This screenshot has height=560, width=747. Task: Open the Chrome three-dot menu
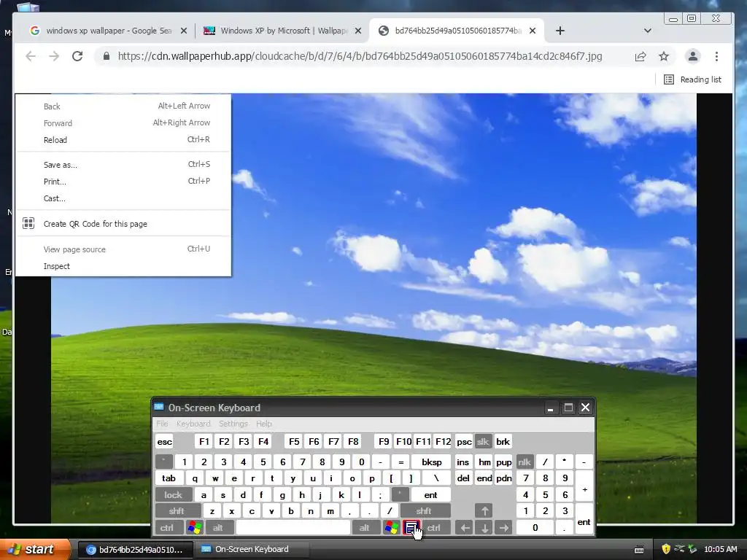click(x=716, y=56)
